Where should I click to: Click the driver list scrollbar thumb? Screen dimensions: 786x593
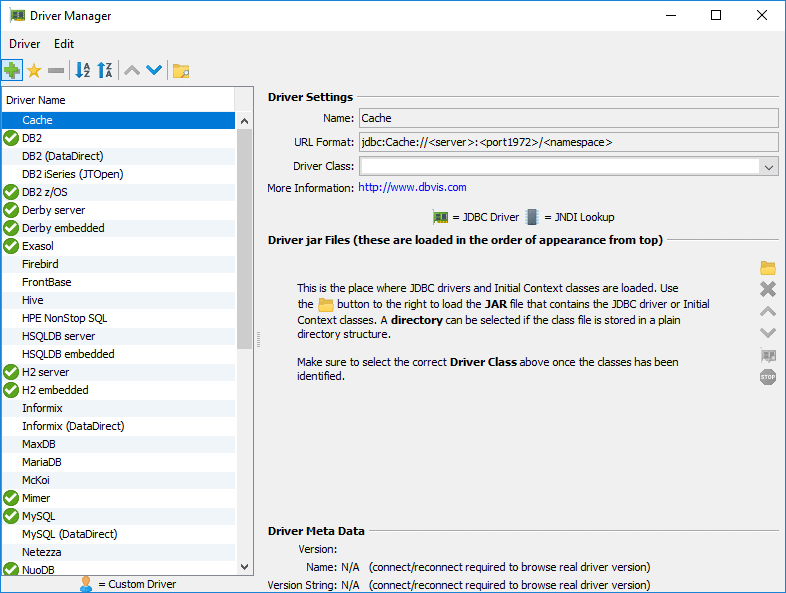tap(245, 238)
